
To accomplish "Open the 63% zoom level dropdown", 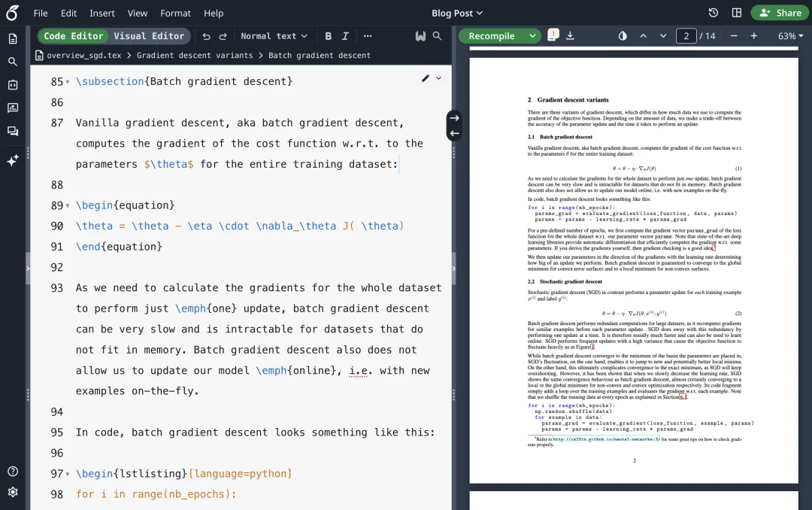I will click(x=790, y=36).
